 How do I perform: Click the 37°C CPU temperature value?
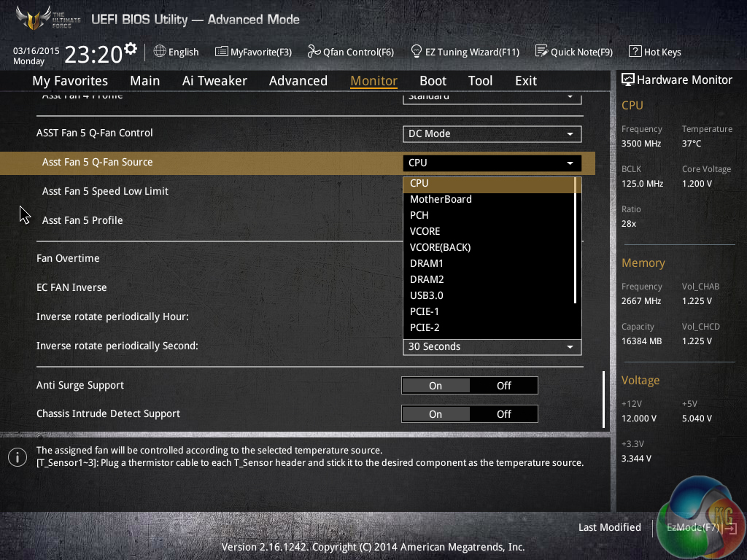[692, 144]
